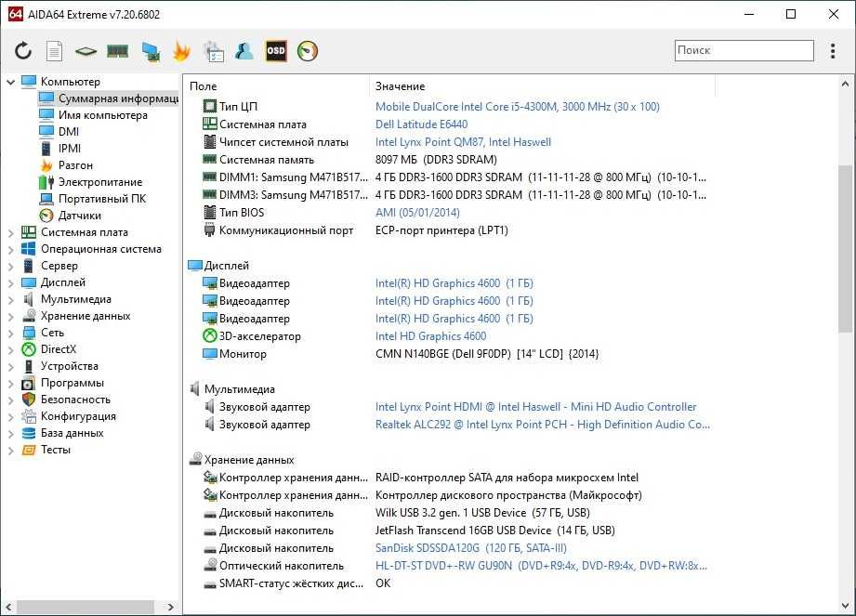
Task: Open the SanDisk SDSSDA120G link
Action: pyautogui.click(x=470, y=548)
